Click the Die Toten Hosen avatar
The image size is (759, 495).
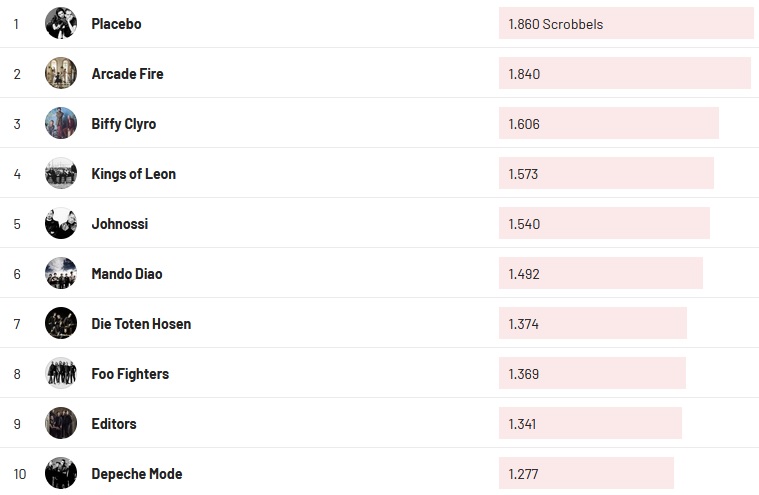(x=61, y=323)
